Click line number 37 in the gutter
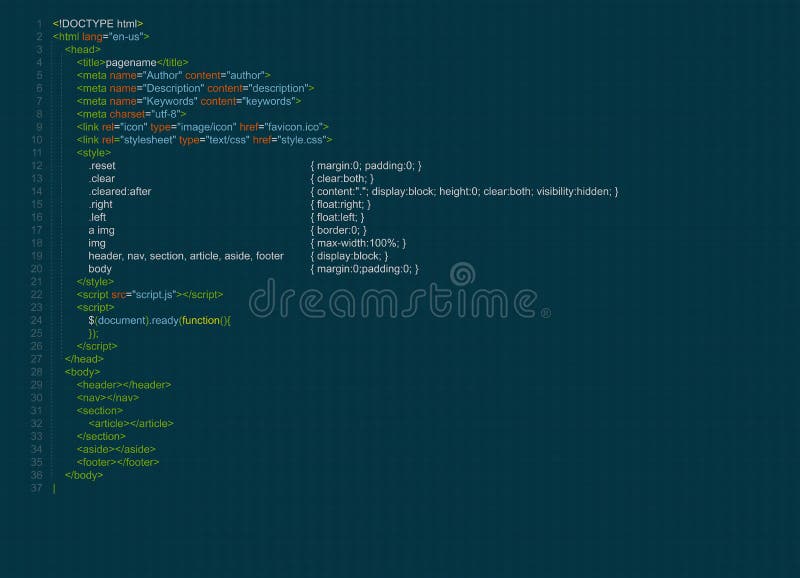Screen dimensions: 800x578 point(37,488)
